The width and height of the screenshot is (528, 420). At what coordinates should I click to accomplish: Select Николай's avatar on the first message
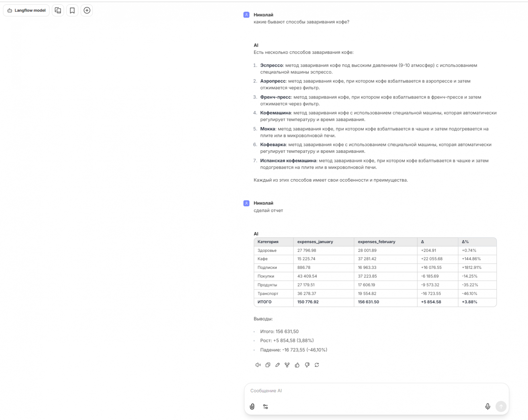click(x=246, y=15)
